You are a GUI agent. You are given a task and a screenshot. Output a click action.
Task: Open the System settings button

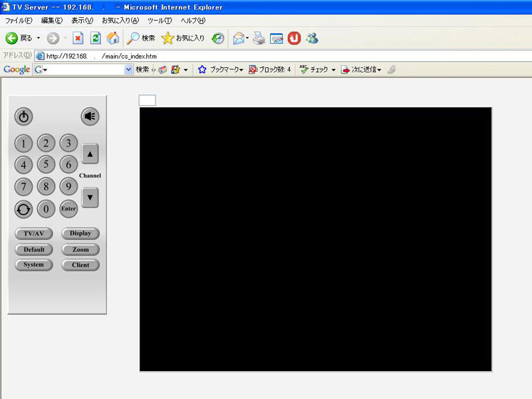pyautogui.click(x=34, y=265)
